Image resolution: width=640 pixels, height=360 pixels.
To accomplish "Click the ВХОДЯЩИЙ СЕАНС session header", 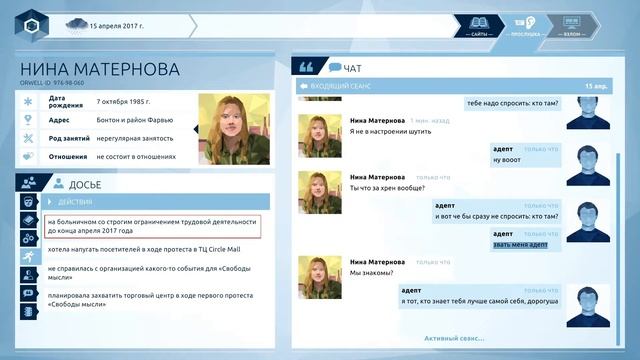I will tap(454, 86).
